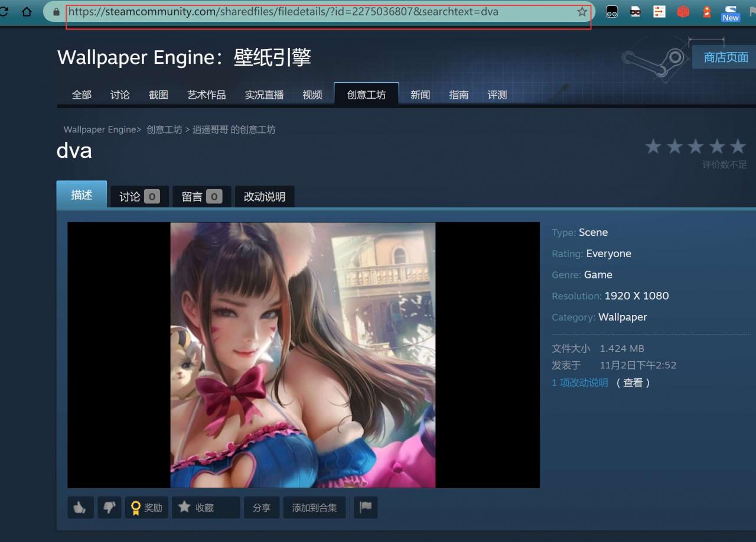Open the orange flame extension icon
756x542 pixels.
pyautogui.click(x=706, y=11)
